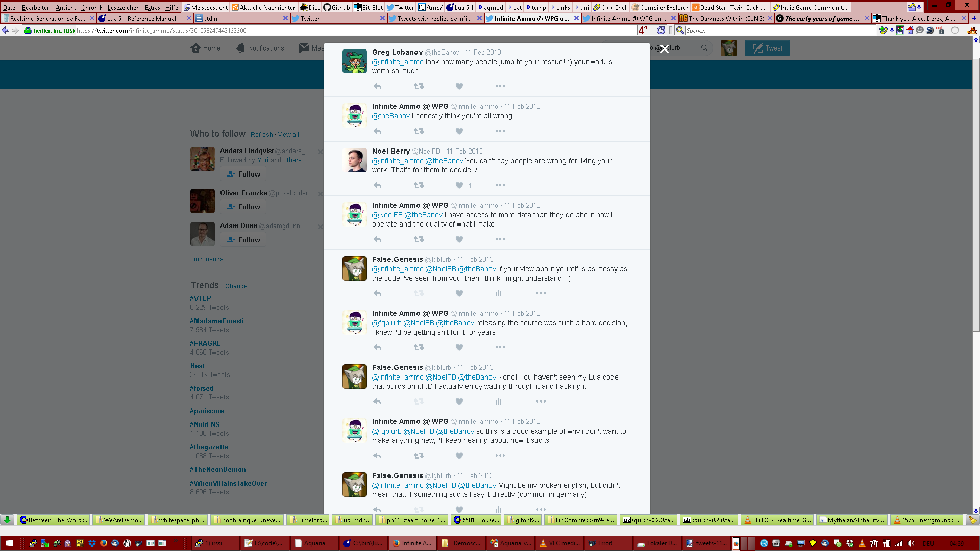The height and width of the screenshot is (551, 980).
Task: Reply to False.Genesis 'Lua code' tweet
Action: click(377, 402)
